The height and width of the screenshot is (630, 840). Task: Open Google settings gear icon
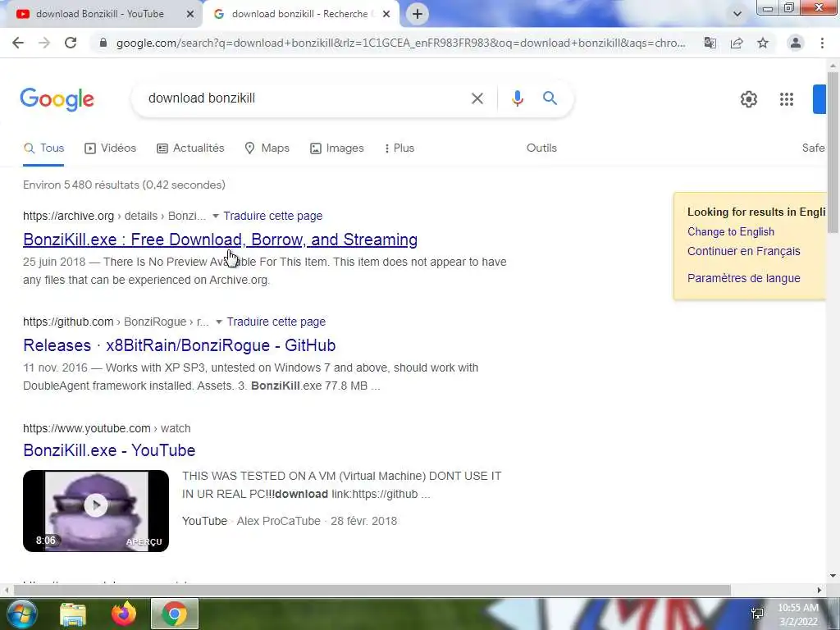748,99
